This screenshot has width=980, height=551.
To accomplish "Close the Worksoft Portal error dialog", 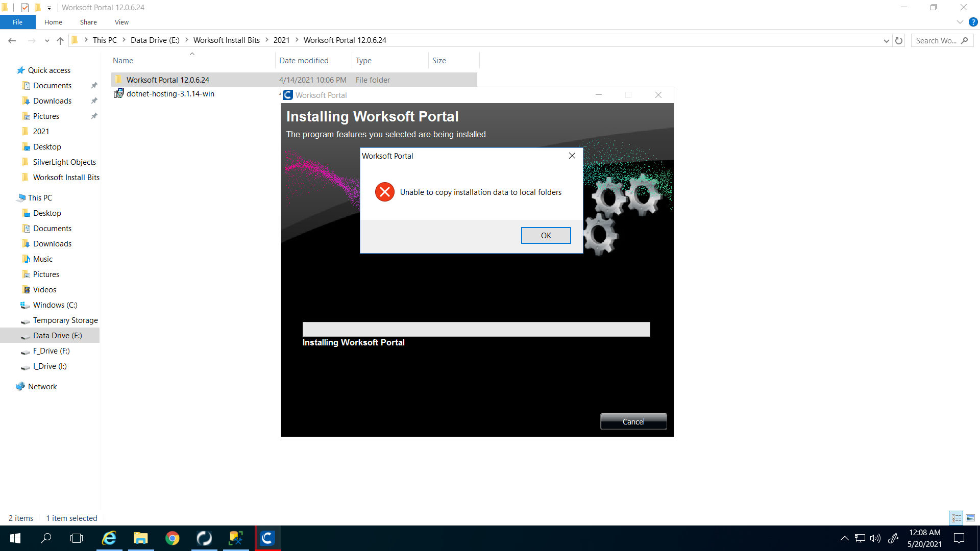I will [x=572, y=156].
